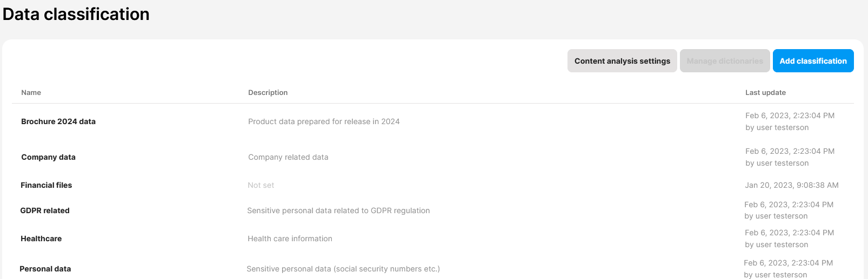
Task: Sort by the Name column header
Action: pos(31,93)
